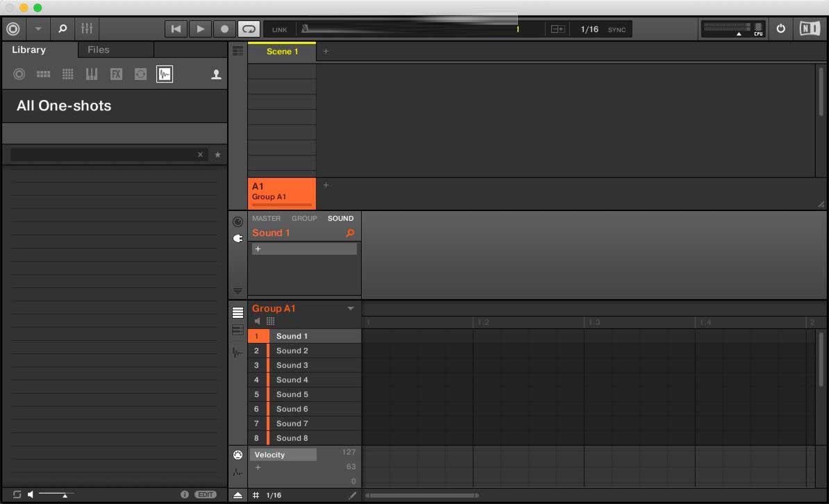Select the Projects browser filter icon
829x504 pixels.
point(19,74)
